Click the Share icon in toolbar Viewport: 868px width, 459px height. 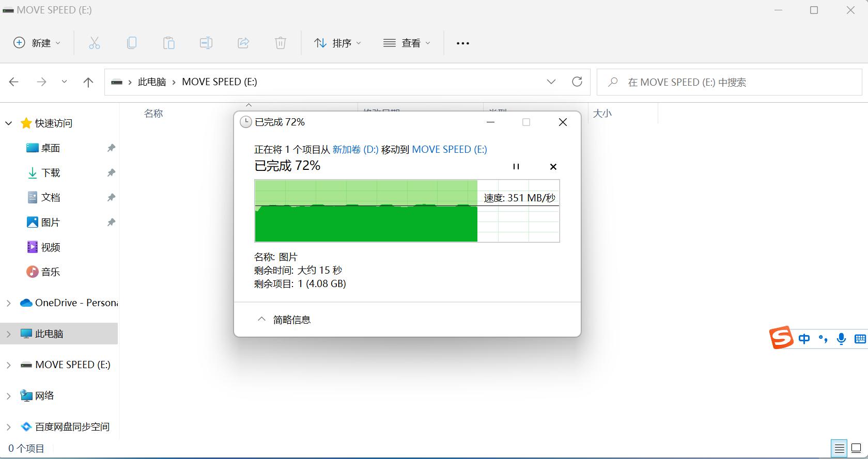coord(243,43)
